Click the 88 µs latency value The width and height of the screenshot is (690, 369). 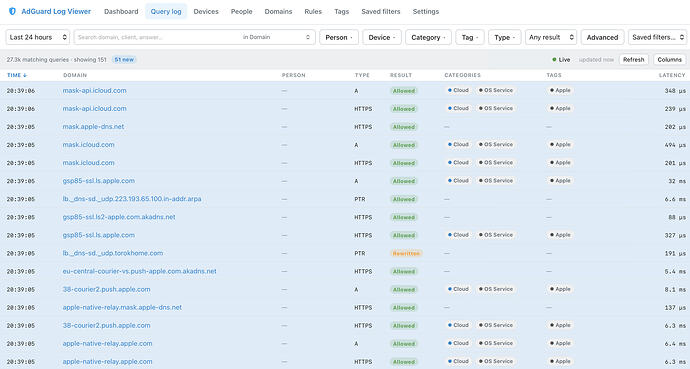coord(677,217)
